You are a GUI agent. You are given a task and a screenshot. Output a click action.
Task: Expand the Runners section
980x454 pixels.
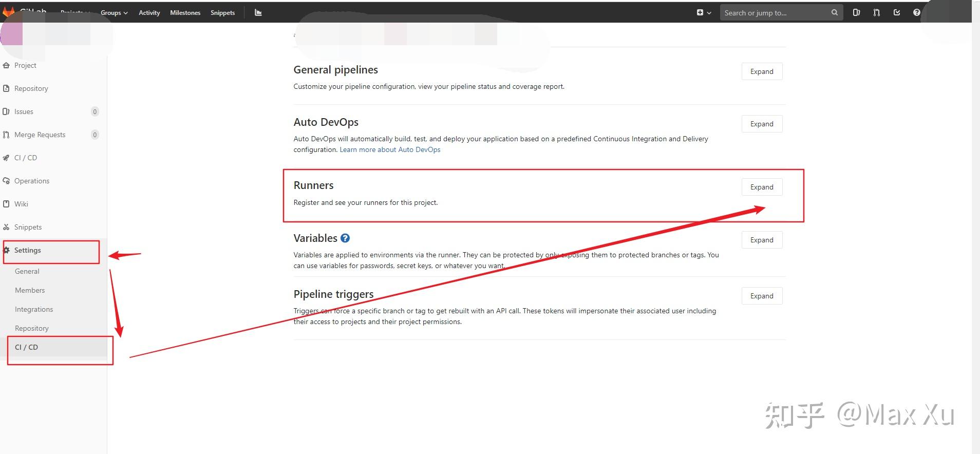tap(762, 187)
